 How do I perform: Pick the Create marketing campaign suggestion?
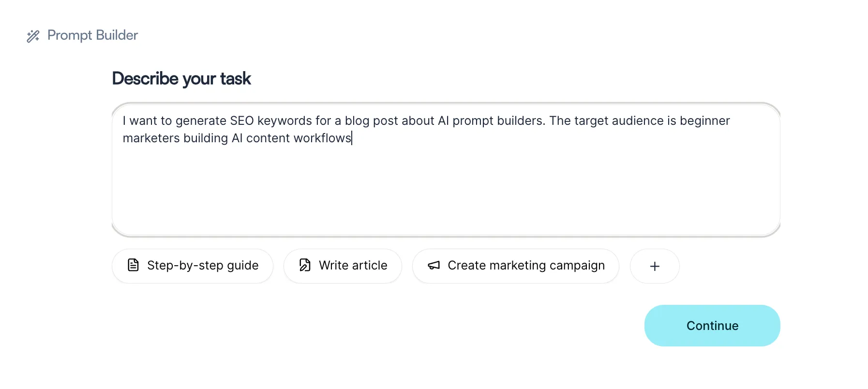click(x=516, y=266)
